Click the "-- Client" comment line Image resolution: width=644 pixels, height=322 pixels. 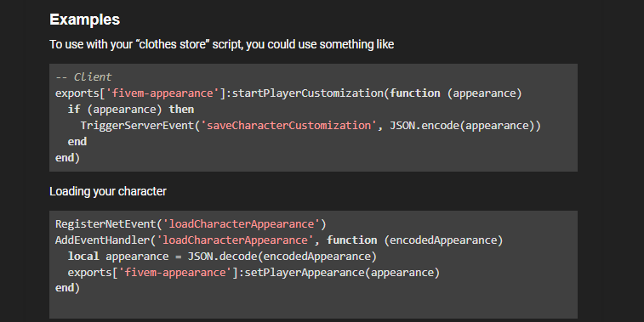coord(83,77)
